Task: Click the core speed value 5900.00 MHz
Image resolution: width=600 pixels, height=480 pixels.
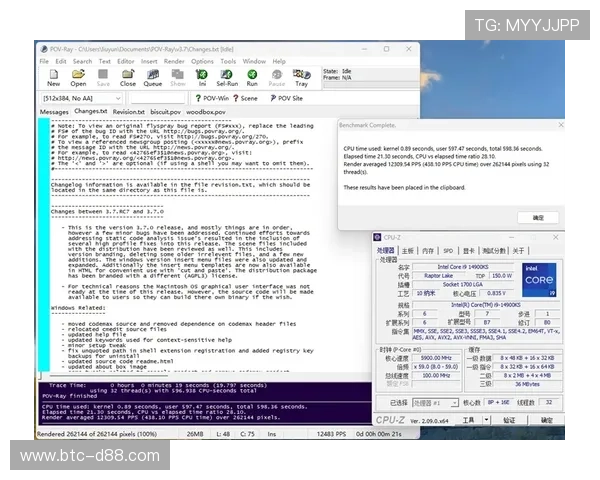Action: click(436, 358)
